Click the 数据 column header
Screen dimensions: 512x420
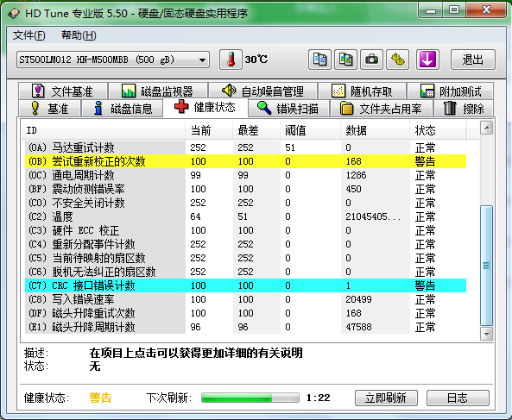pos(376,130)
